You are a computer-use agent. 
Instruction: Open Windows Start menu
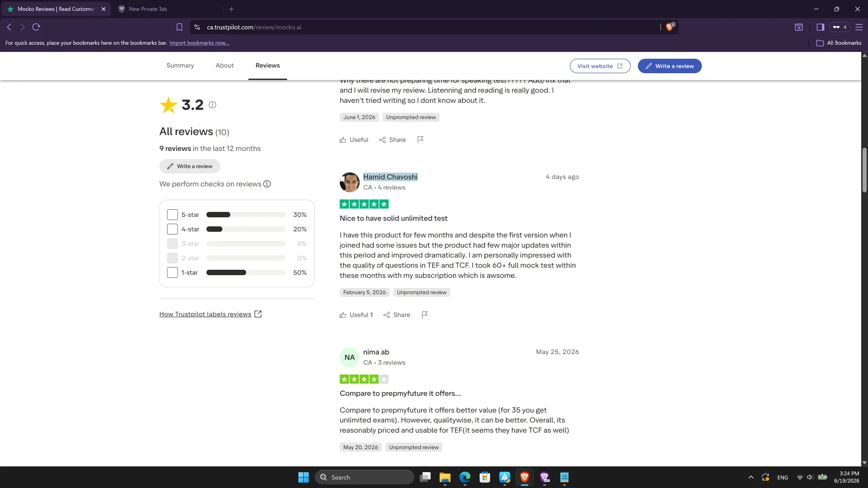pos(303,477)
